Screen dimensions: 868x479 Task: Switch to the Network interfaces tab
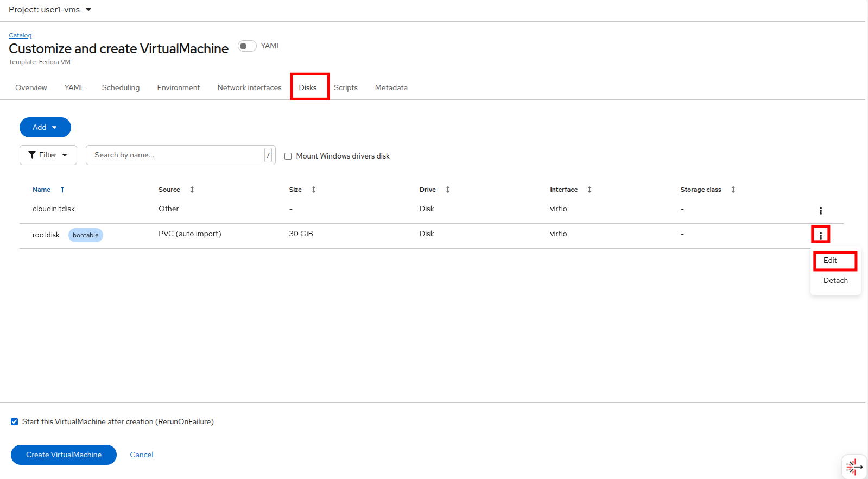click(249, 87)
